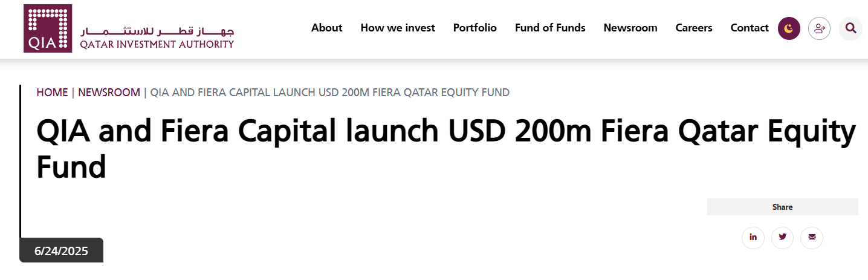Viewport: 868px width, 280px height.
Task: Click the 6/24/2025 date badge
Action: (62, 251)
